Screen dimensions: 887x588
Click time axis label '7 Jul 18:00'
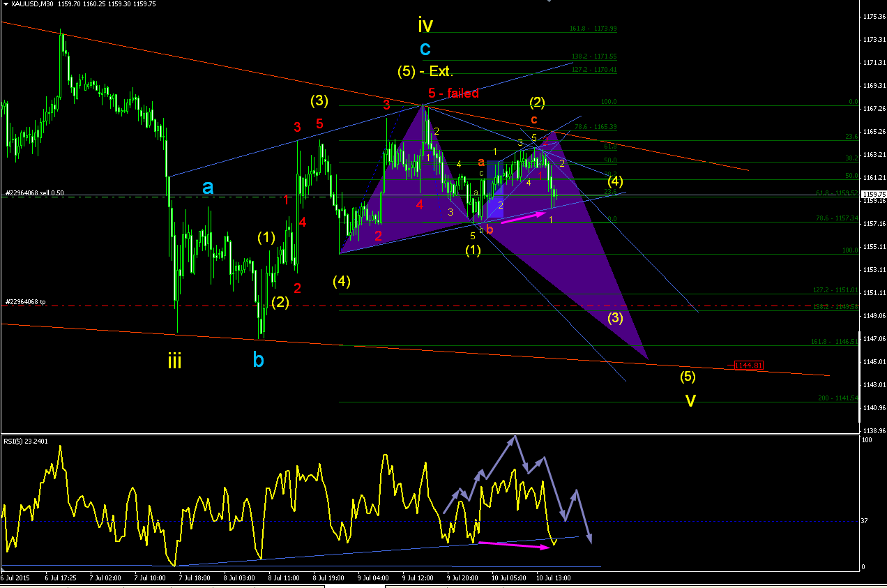click(x=194, y=578)
